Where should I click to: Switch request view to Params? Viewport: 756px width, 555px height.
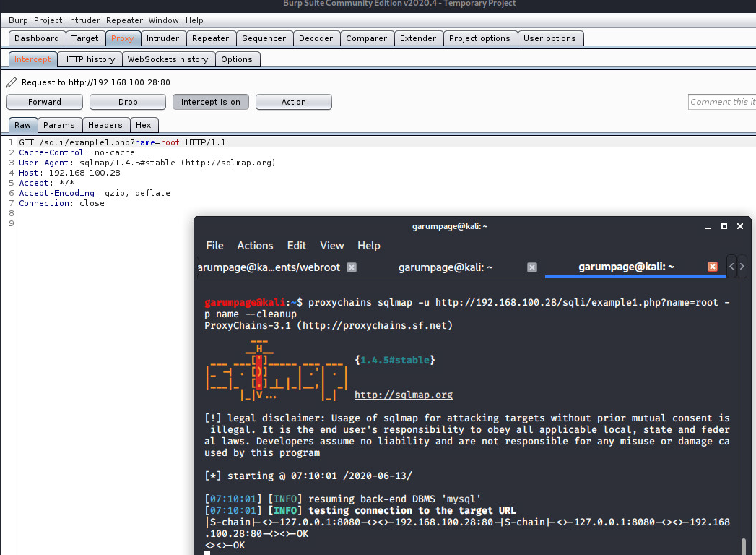[59, 125]
